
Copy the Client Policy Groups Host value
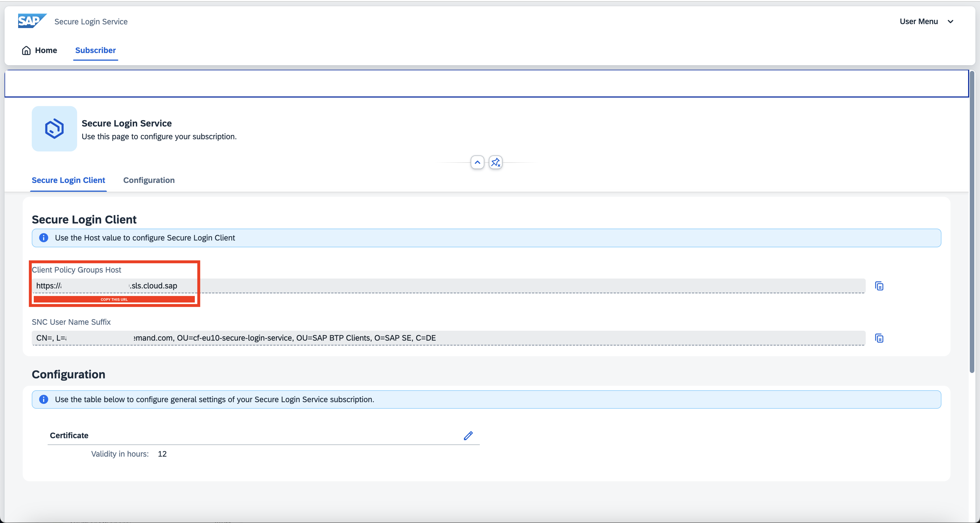pyautogui.click(x=879, y=286)
